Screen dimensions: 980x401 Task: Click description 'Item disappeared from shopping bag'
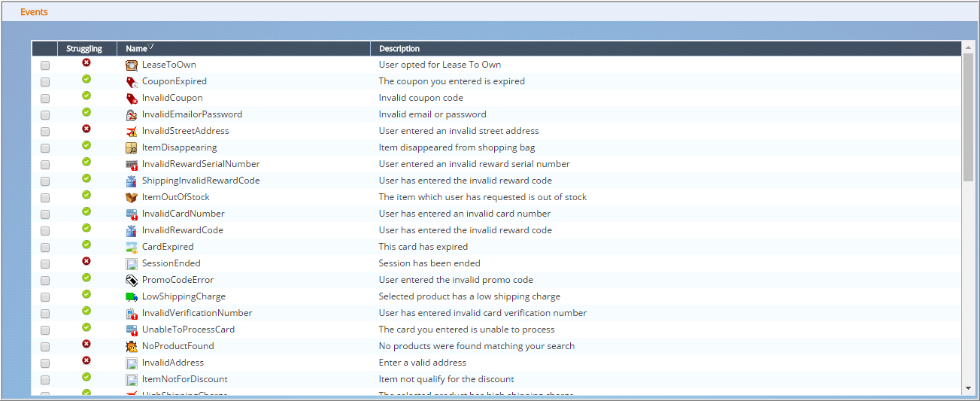[x=457, y=147]
